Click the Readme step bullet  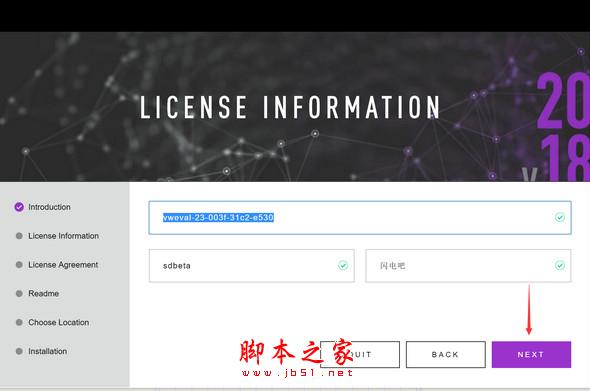click(x=19, y=294)
